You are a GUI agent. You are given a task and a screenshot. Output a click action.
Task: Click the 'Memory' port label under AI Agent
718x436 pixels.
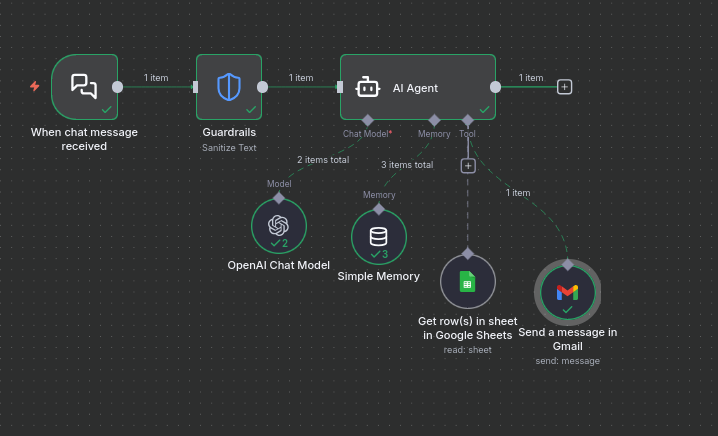click(x=434, y=134)
